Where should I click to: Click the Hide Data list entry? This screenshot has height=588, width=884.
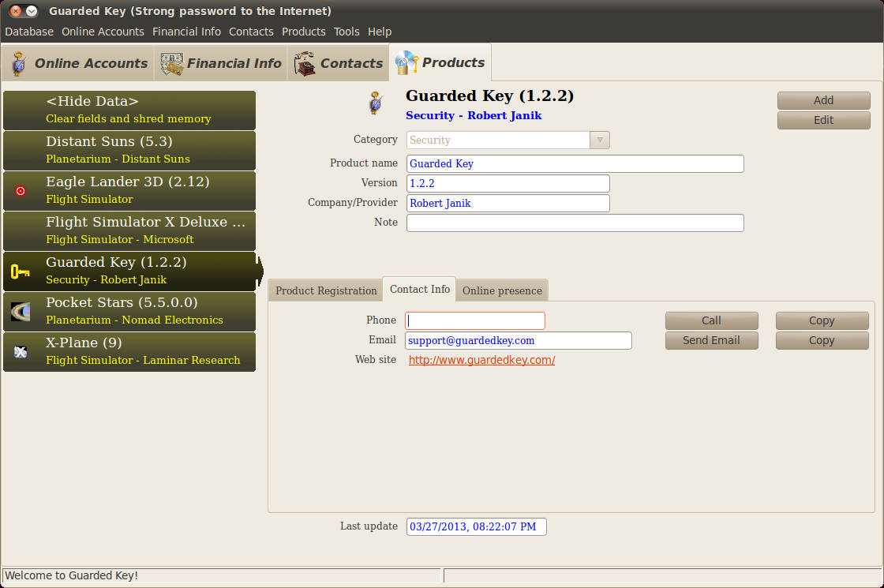[x=129, y=110]
